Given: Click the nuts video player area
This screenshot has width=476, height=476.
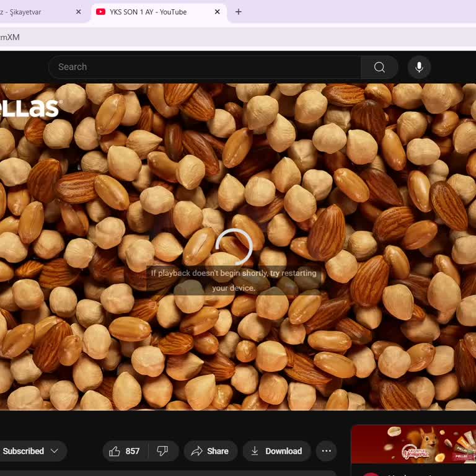Looking at the screenshot, I should 238,247.
